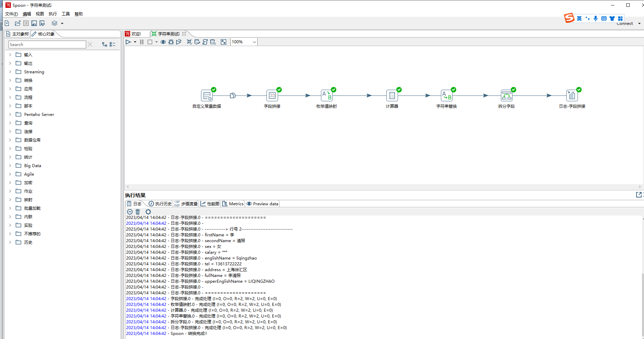Click the preview transformation eye icon
644x339 pixels.
(x=163, y=42)
